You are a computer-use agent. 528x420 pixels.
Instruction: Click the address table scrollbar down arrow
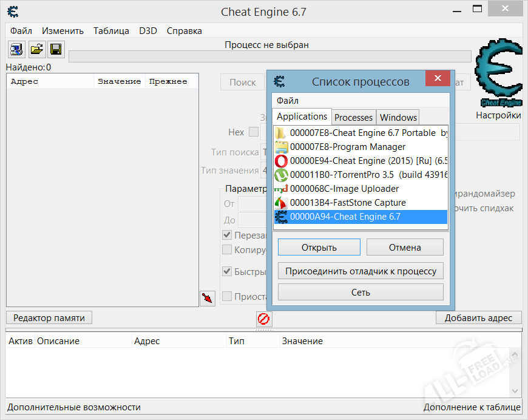(x=515, y=391)
